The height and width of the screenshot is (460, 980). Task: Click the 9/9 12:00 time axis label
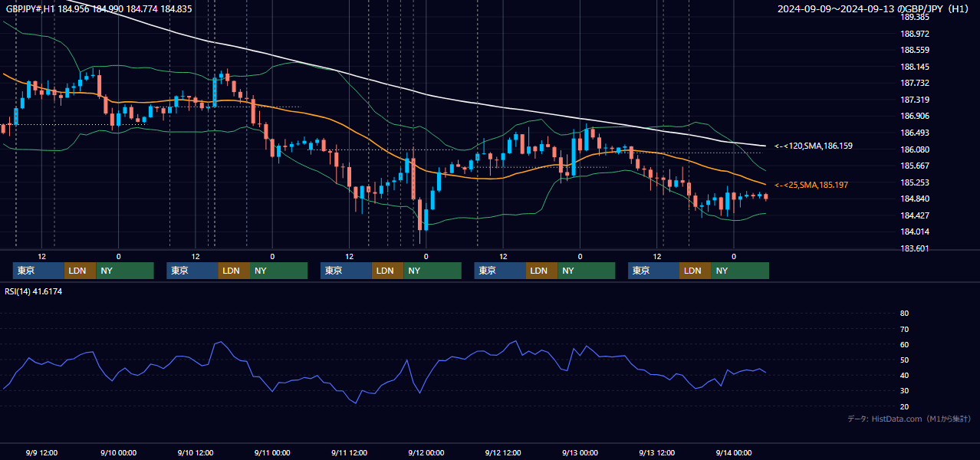[x=41, y=452]
